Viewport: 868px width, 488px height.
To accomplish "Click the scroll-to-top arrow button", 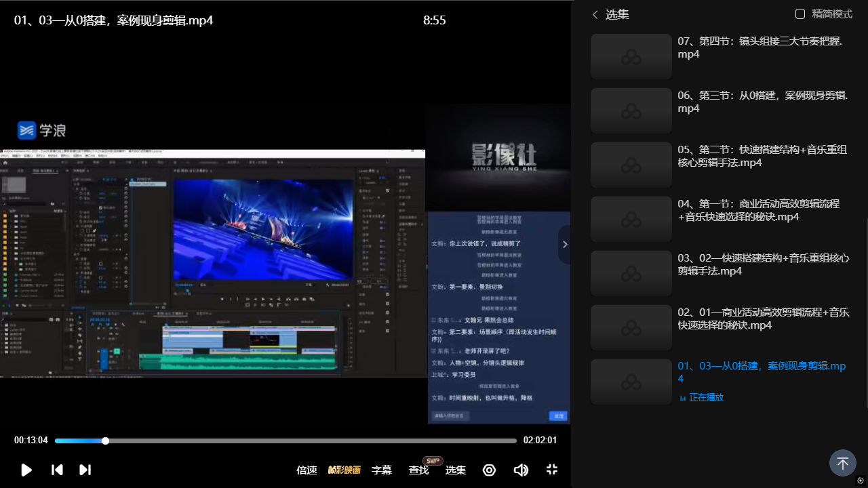I will [x=842, y=464].
